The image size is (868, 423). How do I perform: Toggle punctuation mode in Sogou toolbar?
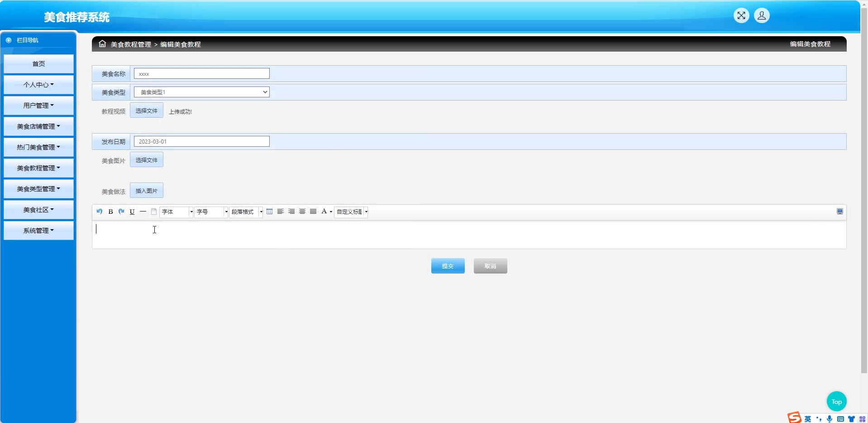819,419
